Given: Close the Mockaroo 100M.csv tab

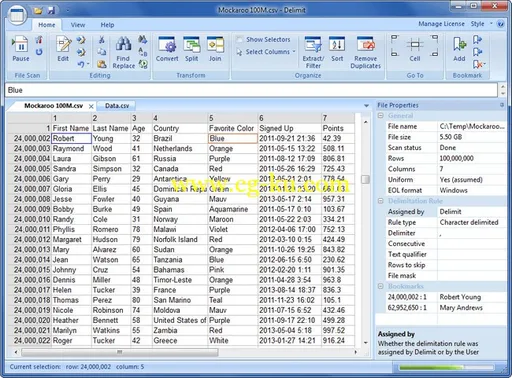Looking at the screenshot, I should (x=91, y=106).
